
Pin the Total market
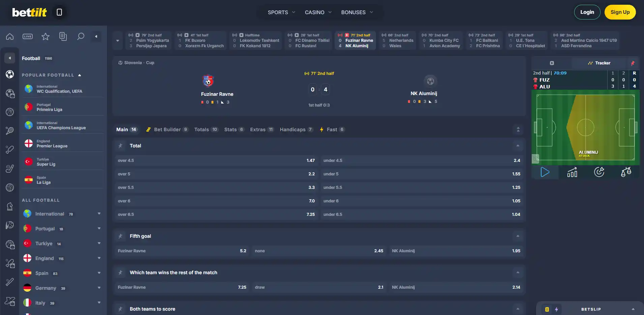pyautogui.click(x=120, y=146)
